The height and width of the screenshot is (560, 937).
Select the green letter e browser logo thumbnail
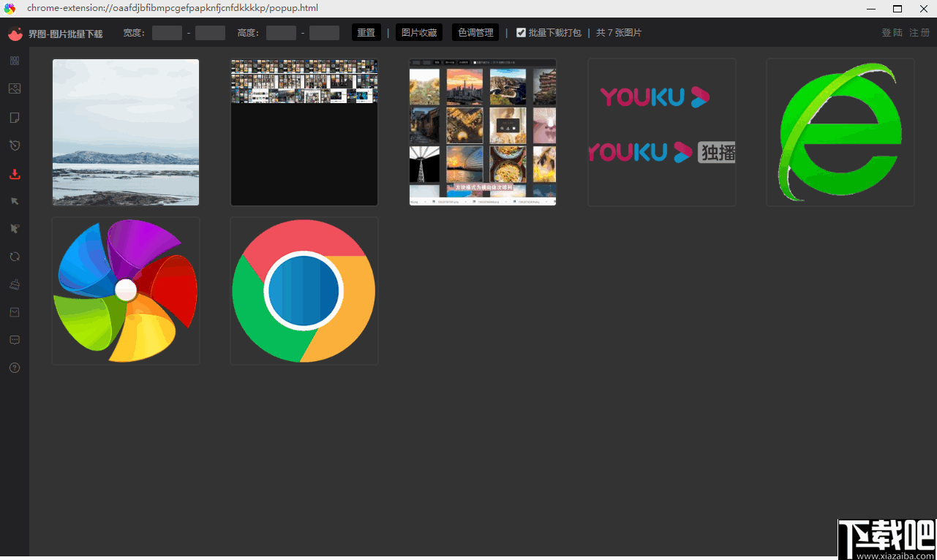point(840,132)
